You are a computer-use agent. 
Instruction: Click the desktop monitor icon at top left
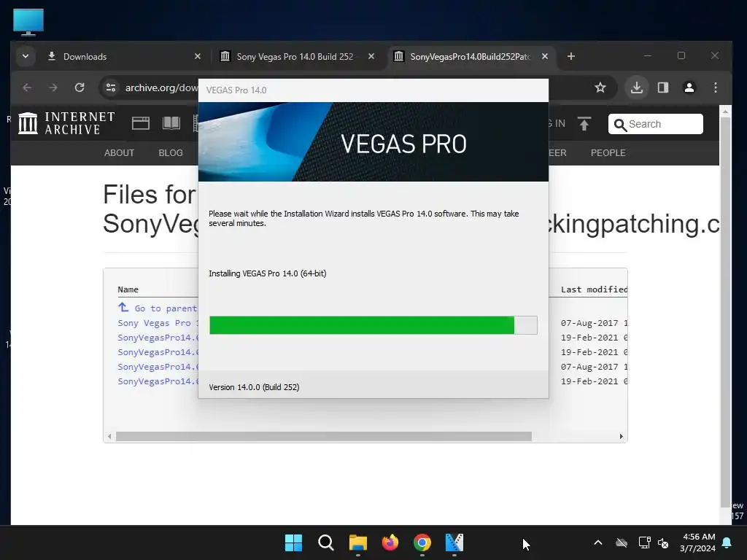[28, 22]
